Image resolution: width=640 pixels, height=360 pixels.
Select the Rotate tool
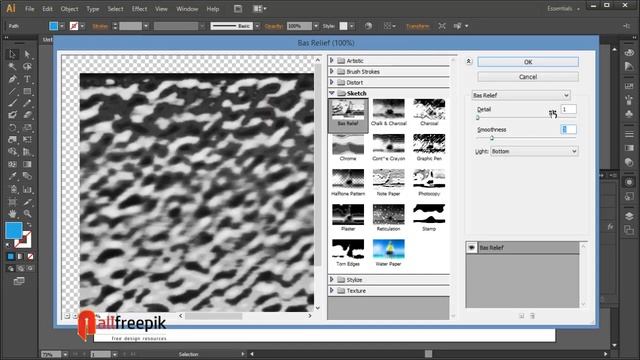[x=12, y=127]
